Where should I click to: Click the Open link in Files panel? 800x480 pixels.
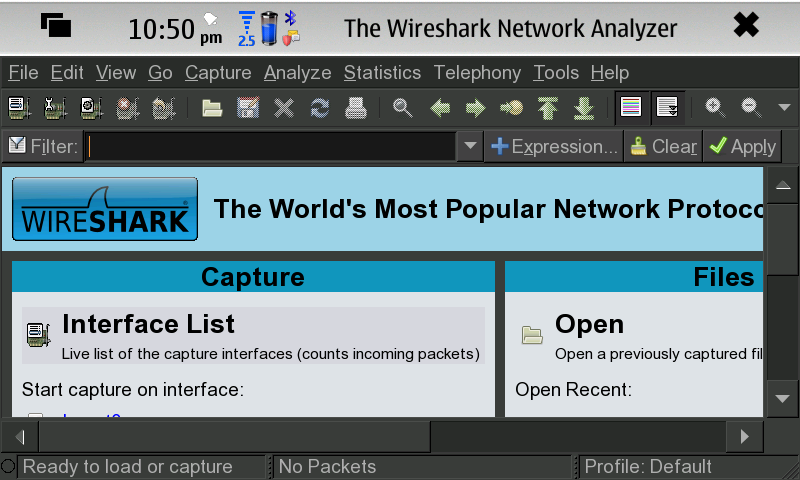(x=589, y=324)
